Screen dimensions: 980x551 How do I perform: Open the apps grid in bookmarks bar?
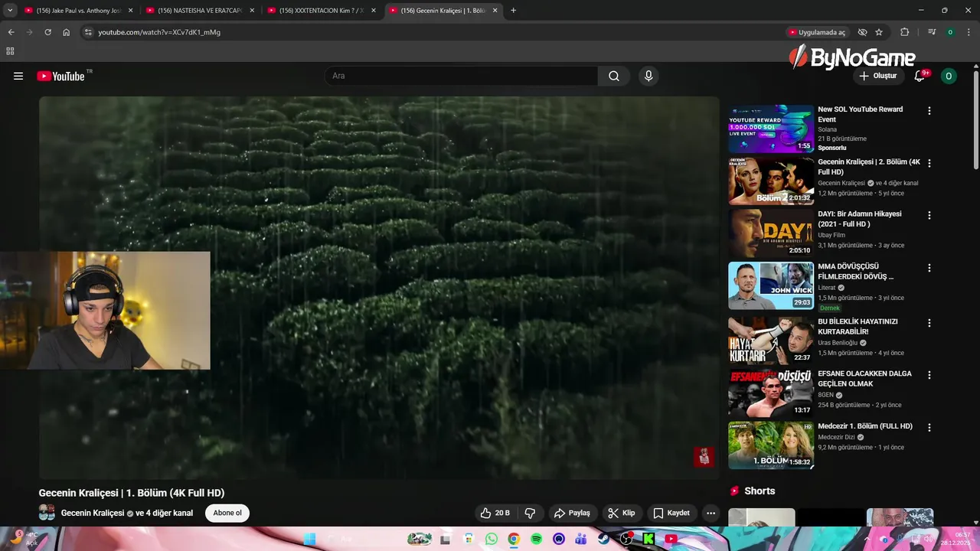[x=10, y=51]
